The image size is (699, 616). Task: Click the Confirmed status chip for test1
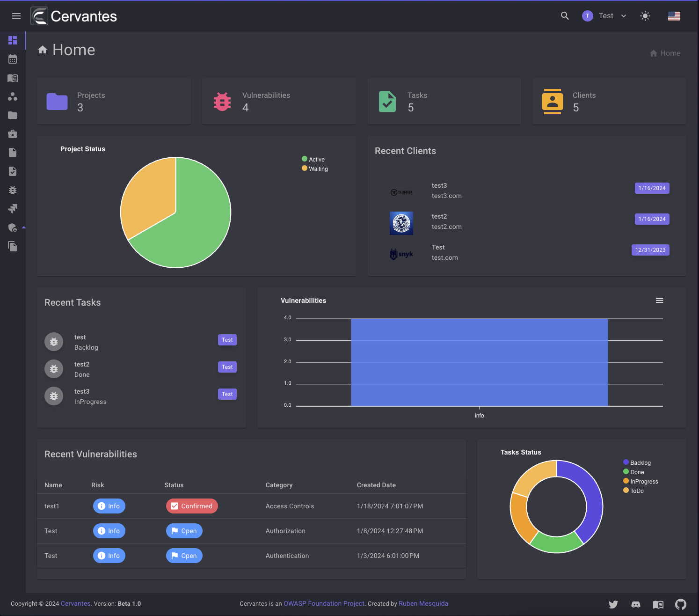[x=192, y=506]
